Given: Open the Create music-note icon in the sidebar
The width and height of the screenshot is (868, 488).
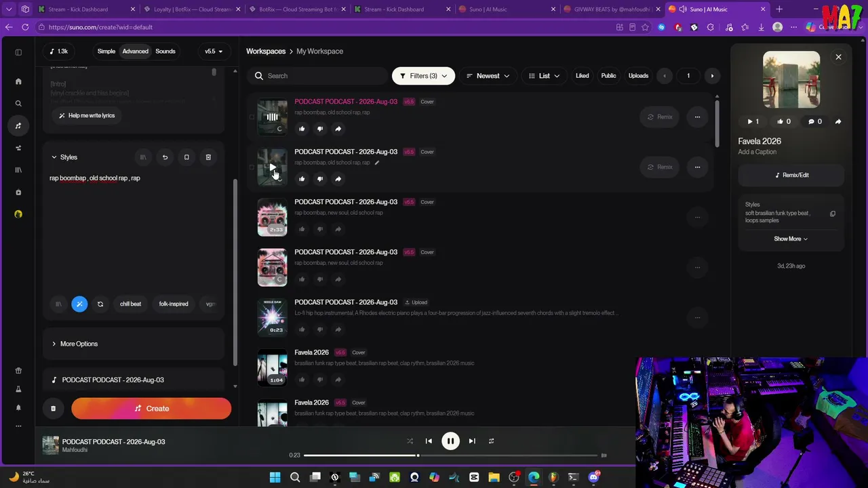Looking at the screenshot, I should pyautogui.click(x=18, y=125).
